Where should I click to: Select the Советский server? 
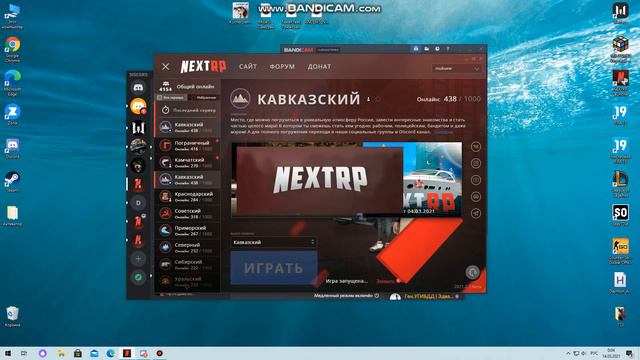point(187,213)
